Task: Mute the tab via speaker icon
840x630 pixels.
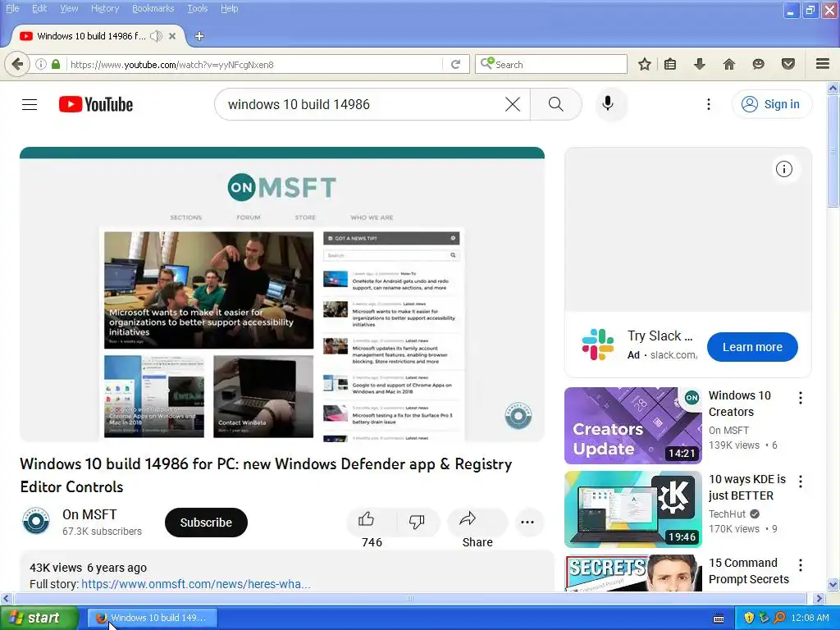Action: tap(156, 36)
